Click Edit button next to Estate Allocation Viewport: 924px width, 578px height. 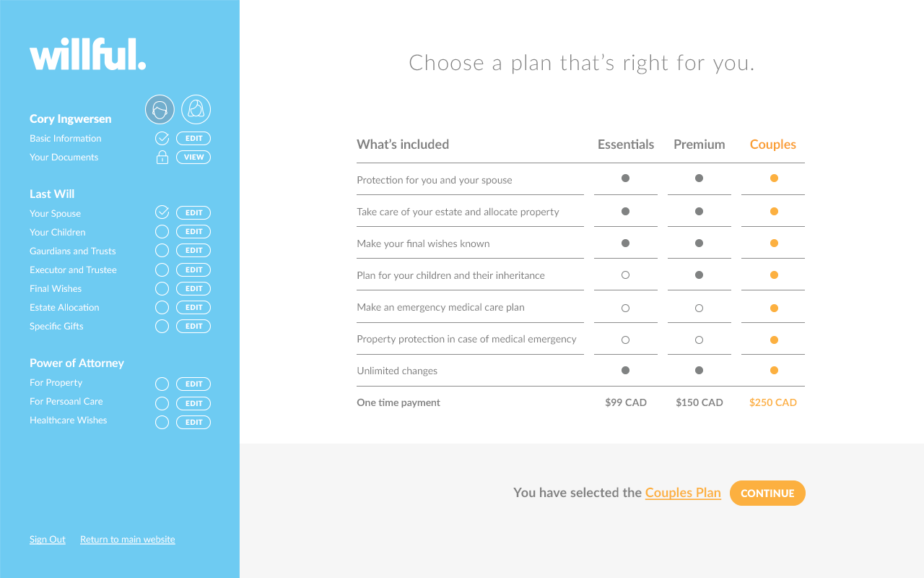(193, 307)
